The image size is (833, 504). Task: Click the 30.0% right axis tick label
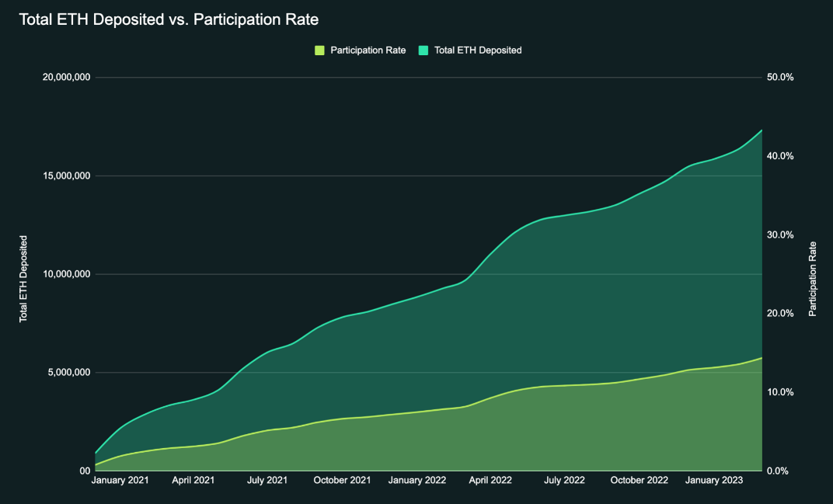click(779, 235)
